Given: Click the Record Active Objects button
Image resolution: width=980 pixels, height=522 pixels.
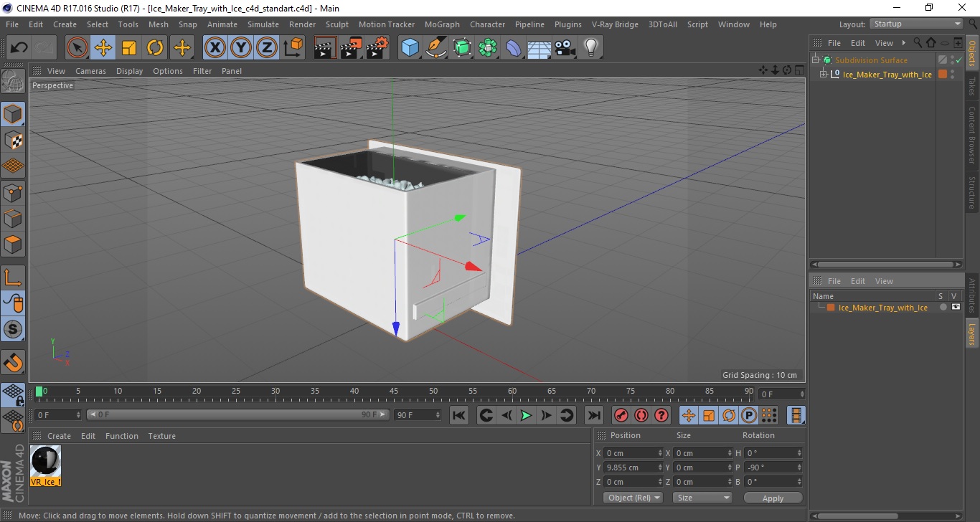Looking at the screenshot, I should (621, 415).
